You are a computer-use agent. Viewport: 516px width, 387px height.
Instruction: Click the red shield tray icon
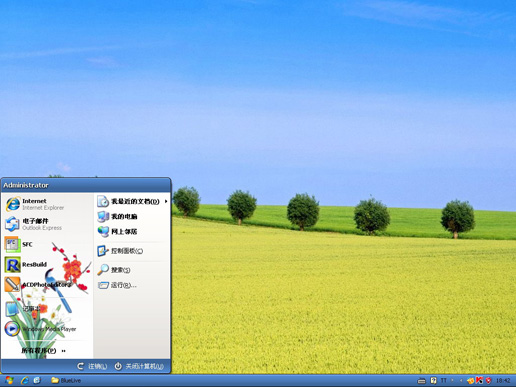489,380
